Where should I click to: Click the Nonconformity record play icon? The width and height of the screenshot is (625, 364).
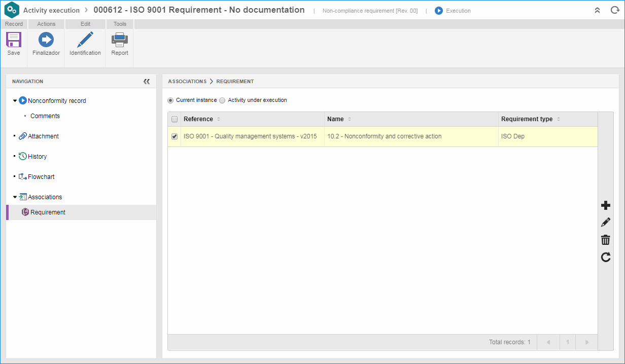23,100
